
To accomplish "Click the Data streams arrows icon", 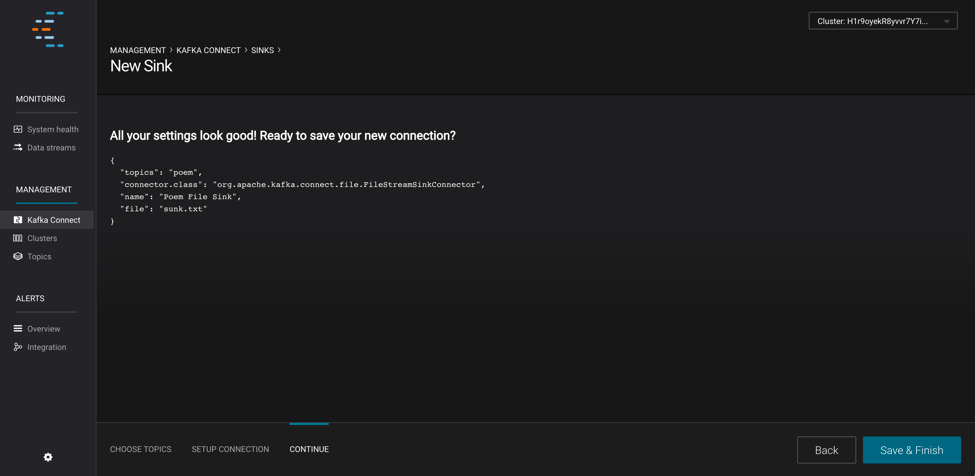I will coord(17,148).
